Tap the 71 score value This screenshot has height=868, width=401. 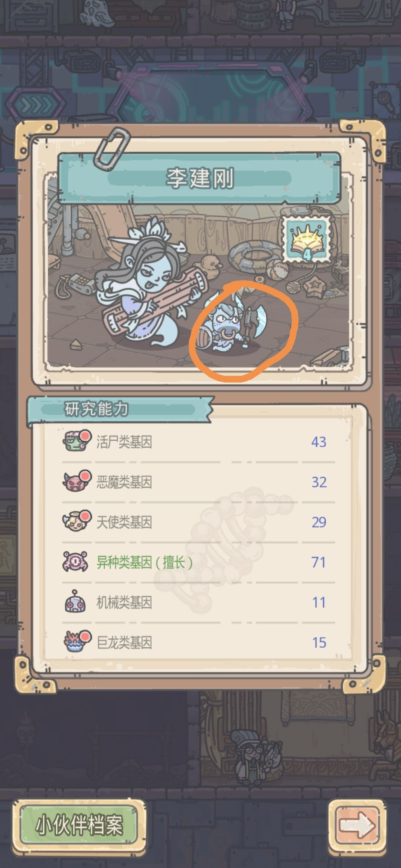click(319, 562)
